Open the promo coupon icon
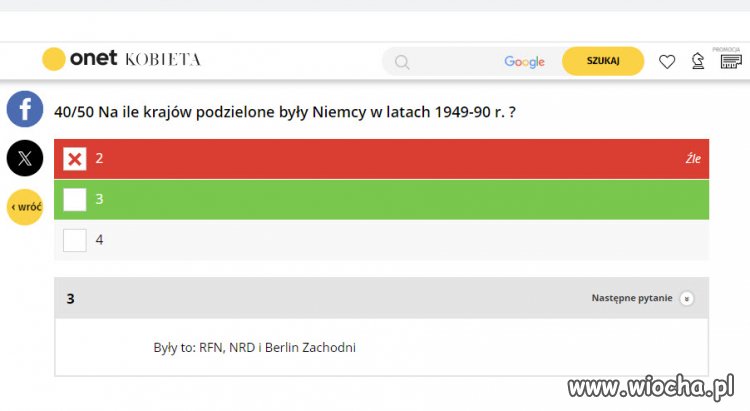 [731, 61]
